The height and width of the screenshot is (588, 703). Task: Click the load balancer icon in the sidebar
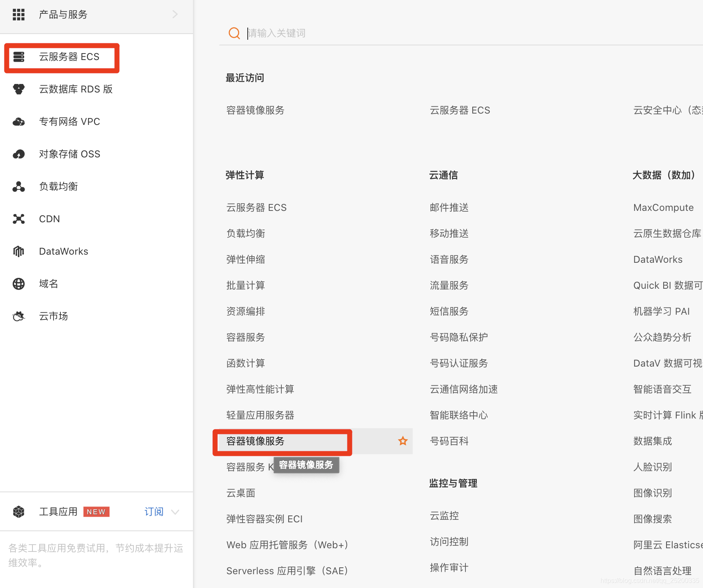(x=19, y=187)
